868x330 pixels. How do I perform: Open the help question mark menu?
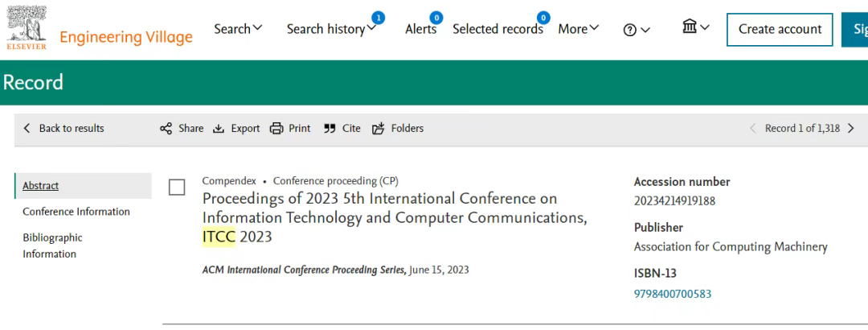click(637, 30)
